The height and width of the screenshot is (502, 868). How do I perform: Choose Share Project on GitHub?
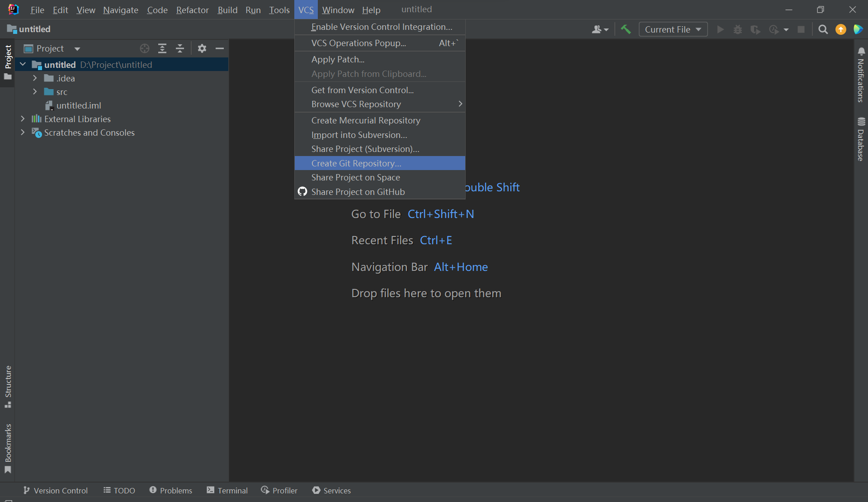(x=358, y=192)
